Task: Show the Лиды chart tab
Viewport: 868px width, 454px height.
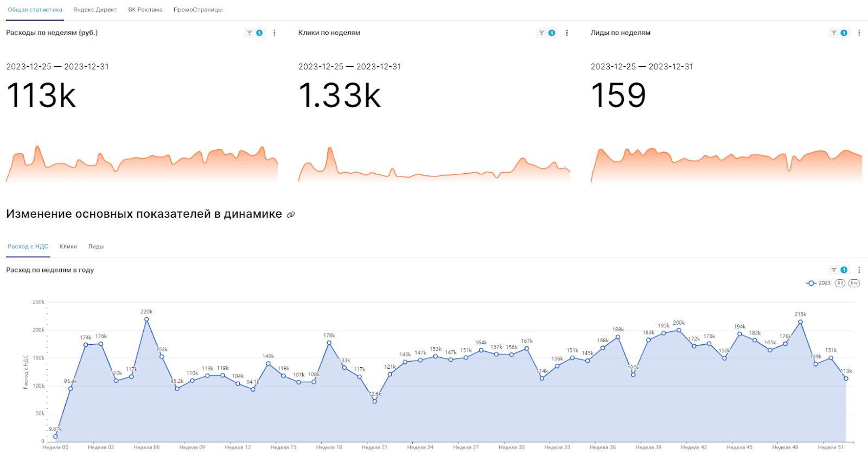Action: click(x=96, y=247)
